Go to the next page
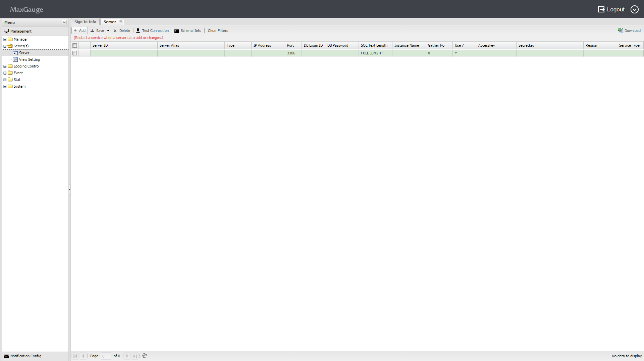The width and height of the screenshot is (644, 361). [x=127, y=356]
